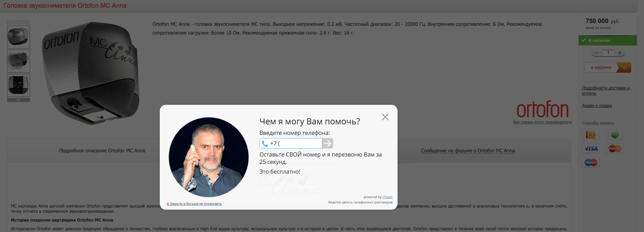Click the Yandex Money payment icon
The width and height of the screenshot is (644, 232).
click(x=591, y=135)
